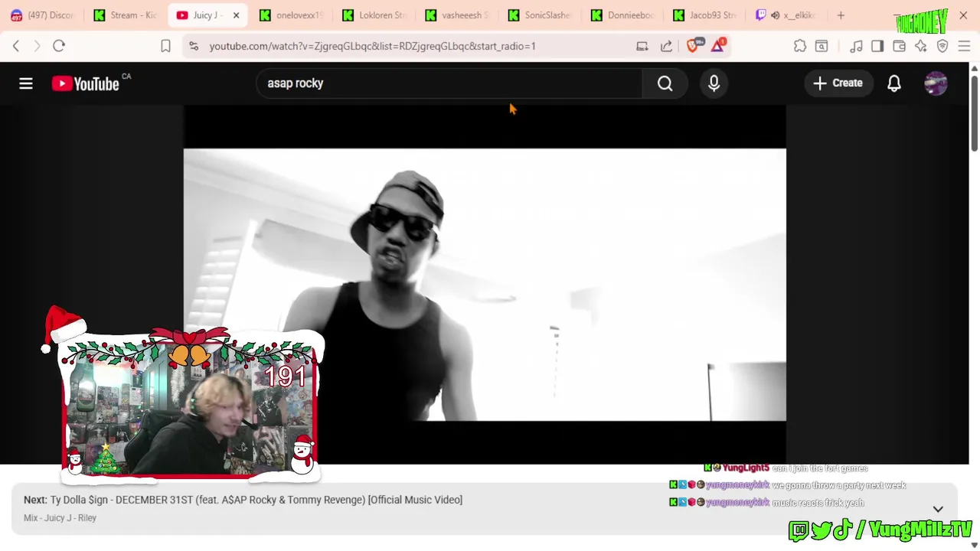Start voice search with microphone
The image size is (980, 551).
(x=714, y=83)
